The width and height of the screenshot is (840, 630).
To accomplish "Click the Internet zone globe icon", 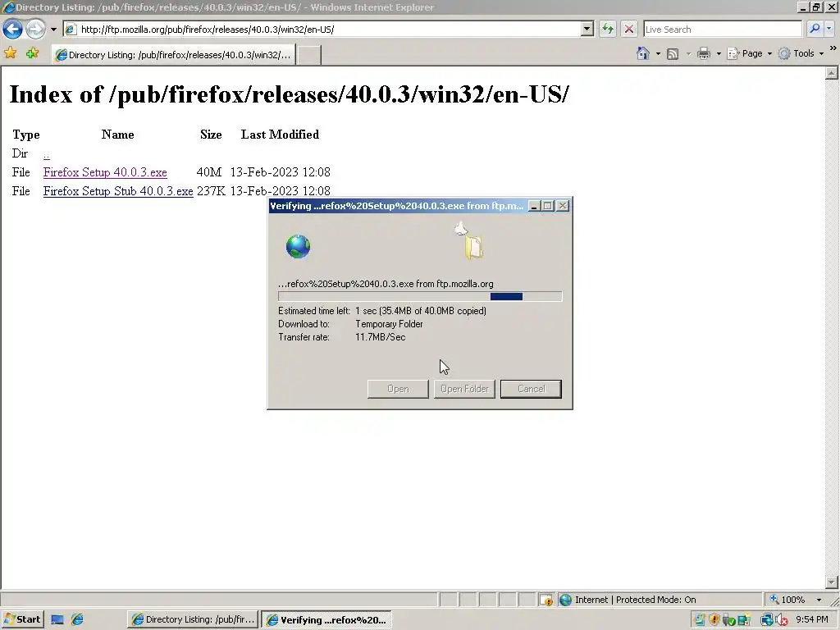I will [x=565, y=600].
